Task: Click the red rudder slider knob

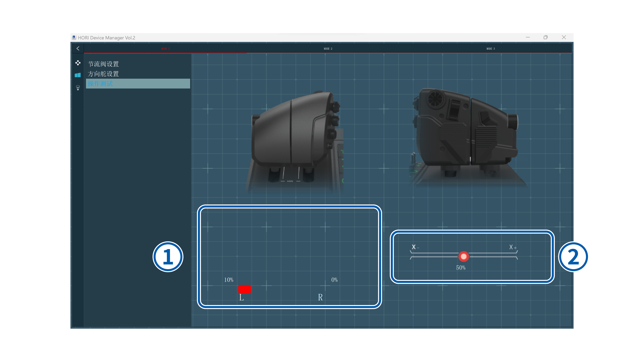Action: (x=464, y=256)
